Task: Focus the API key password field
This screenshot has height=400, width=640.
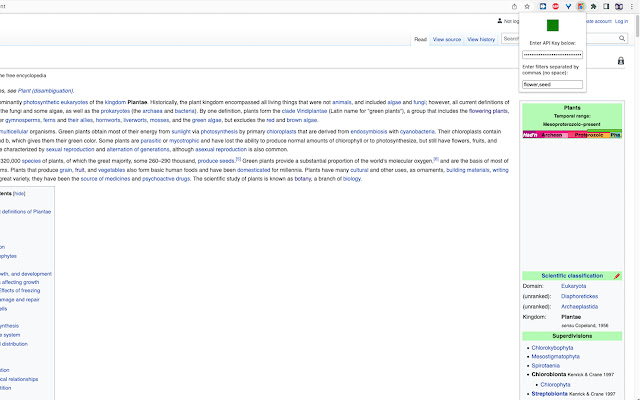Action: pyautogui.click(x=552, y=54)
